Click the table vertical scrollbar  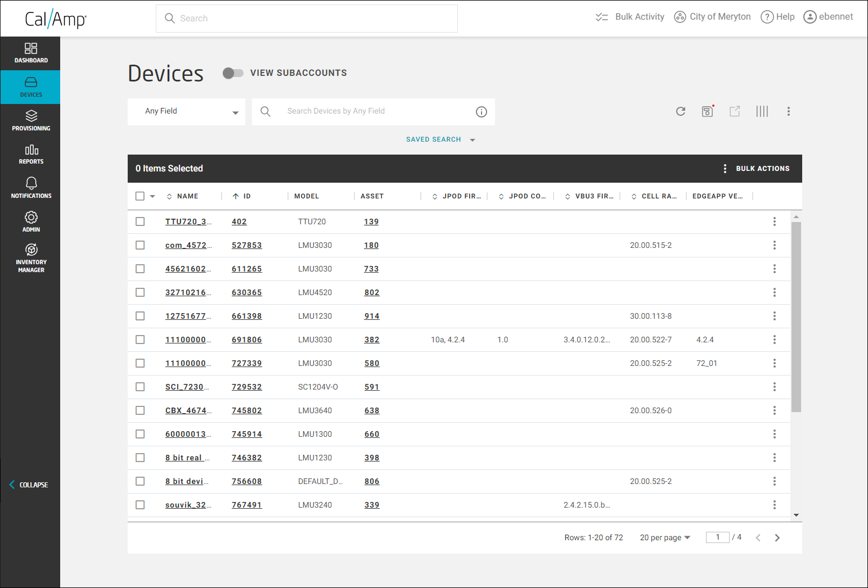pos(796,317)
